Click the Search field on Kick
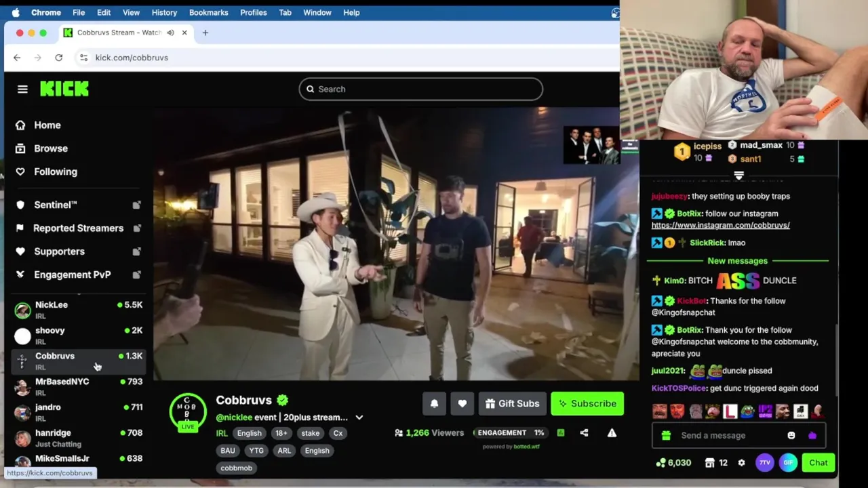This screenshot has height=488, width=868. (420, 89)
